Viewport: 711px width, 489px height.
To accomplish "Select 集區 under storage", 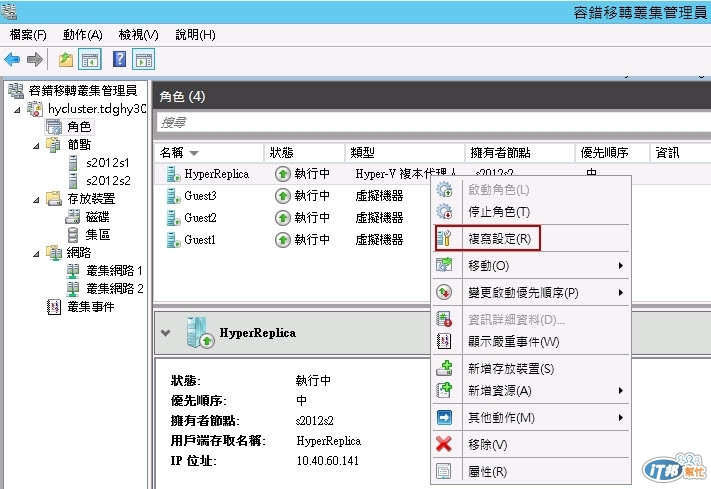I will click(98, 235).
